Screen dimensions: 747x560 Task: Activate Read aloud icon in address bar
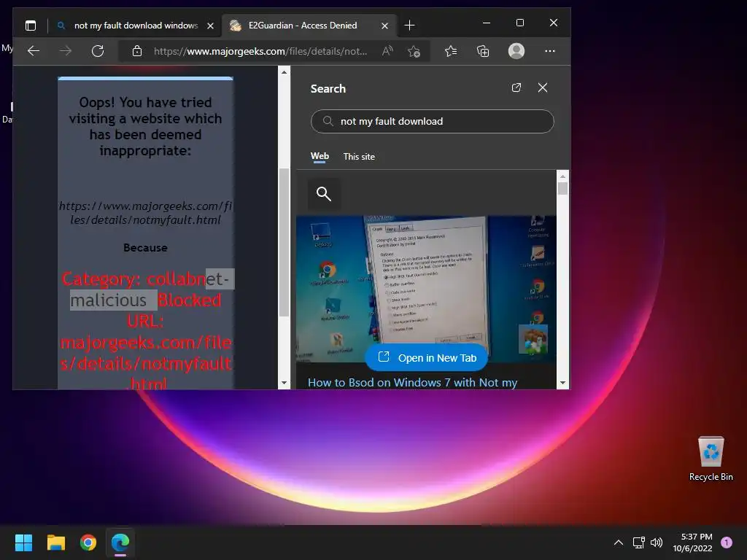[x=388, y=51]
